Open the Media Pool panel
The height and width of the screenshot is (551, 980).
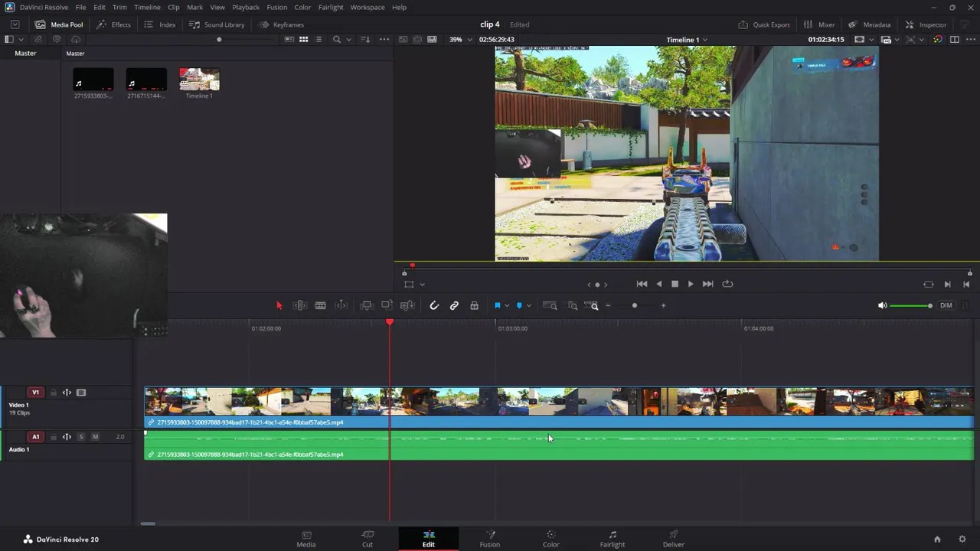pyautogui.click(x=59, y=24)
